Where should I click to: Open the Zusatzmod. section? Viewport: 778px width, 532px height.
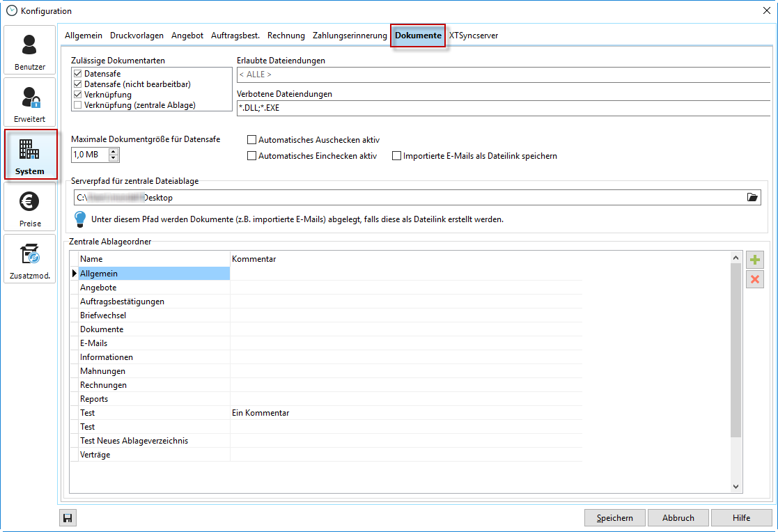[29, 258]
